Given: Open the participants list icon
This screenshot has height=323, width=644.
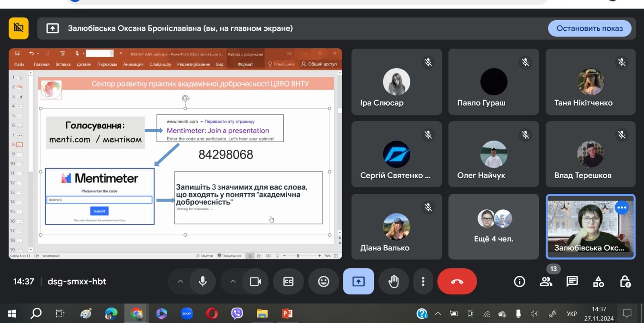Looking at the screenshot, I should pos(546,282).
